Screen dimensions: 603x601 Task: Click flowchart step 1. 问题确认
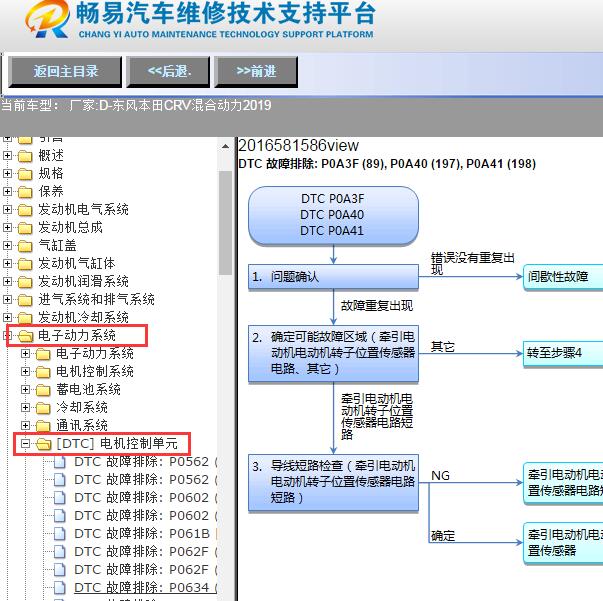click(333, 276)
